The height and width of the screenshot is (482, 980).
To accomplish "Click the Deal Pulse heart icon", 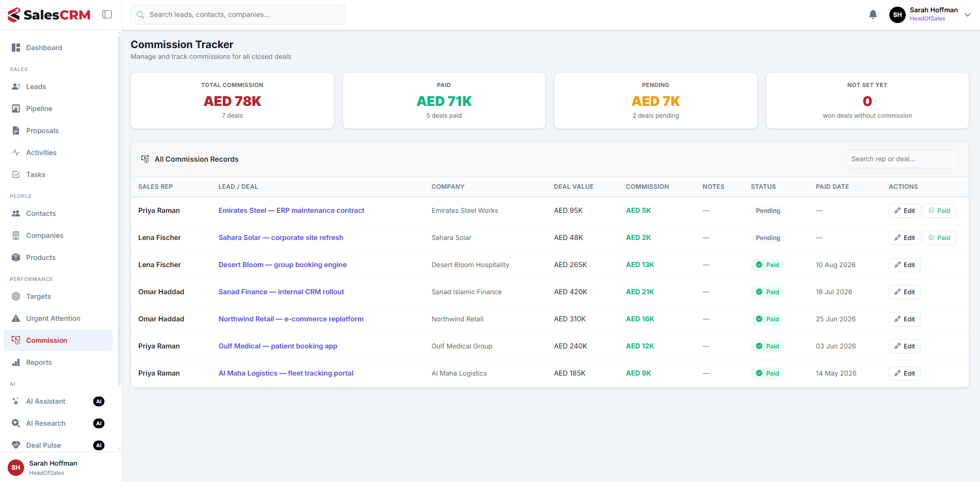I will tap(16, 445).
